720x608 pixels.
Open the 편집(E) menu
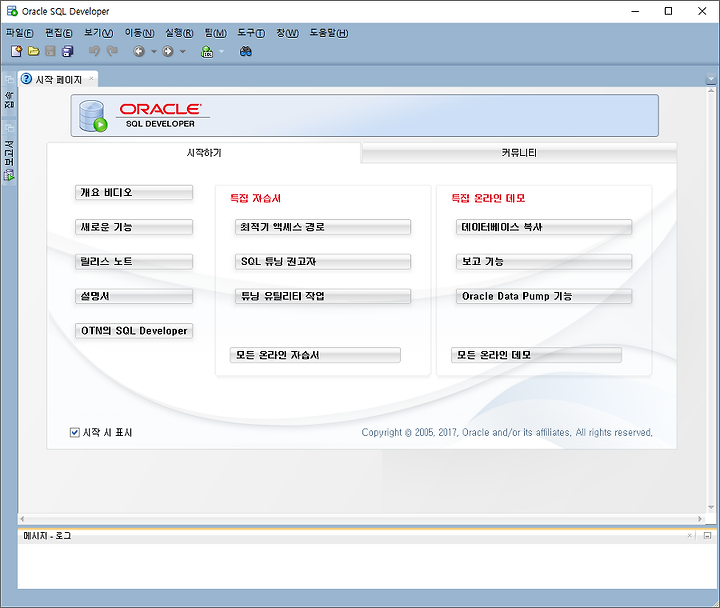click(59, 33)
